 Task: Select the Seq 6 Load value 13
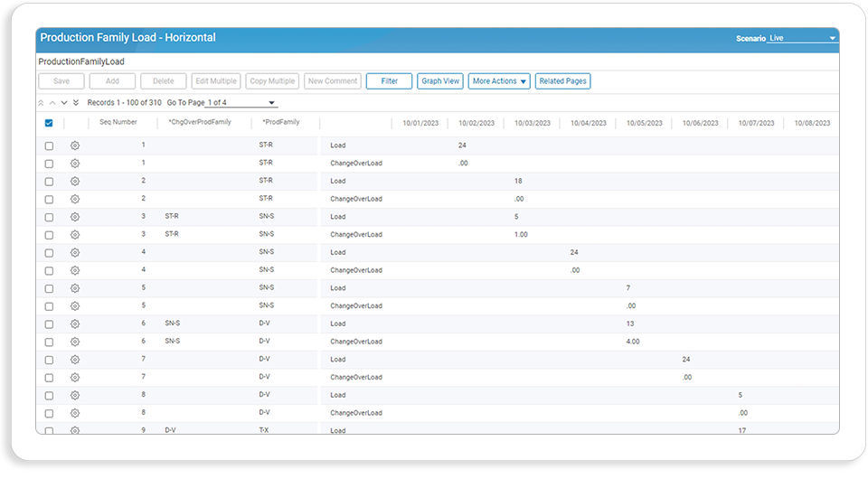pyautogui.click(x=630, y=324)
